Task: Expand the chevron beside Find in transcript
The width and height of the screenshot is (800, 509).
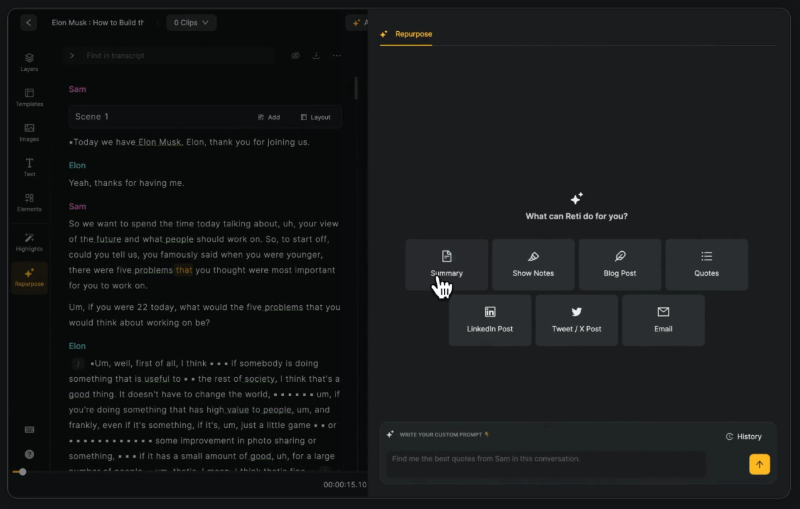Action: [x=72, y=56]
